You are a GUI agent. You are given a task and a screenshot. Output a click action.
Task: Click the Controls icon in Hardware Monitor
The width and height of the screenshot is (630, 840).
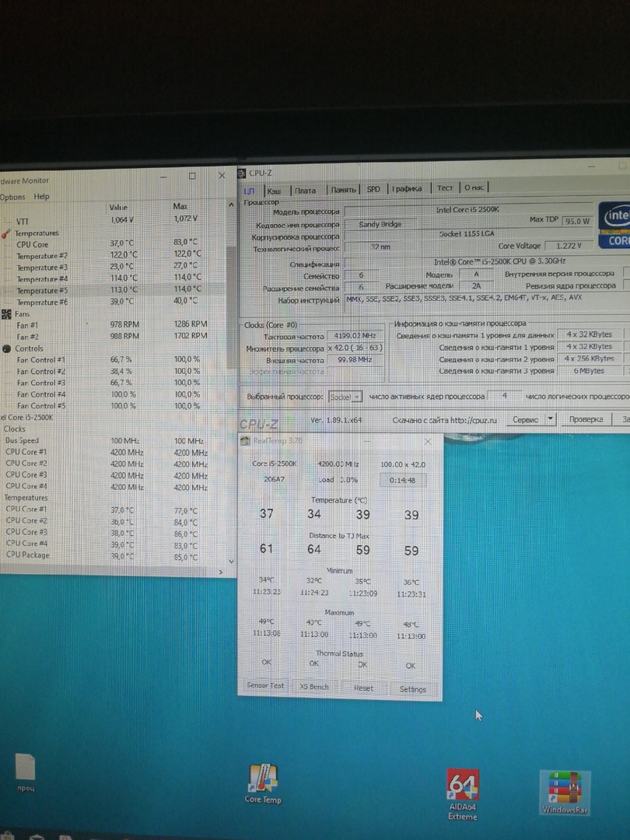click(6, 348)
